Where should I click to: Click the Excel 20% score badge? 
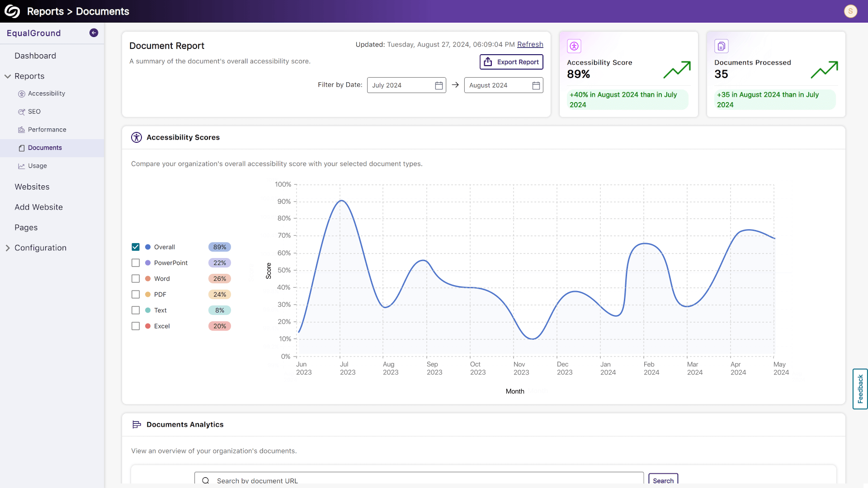coord(220,326)
